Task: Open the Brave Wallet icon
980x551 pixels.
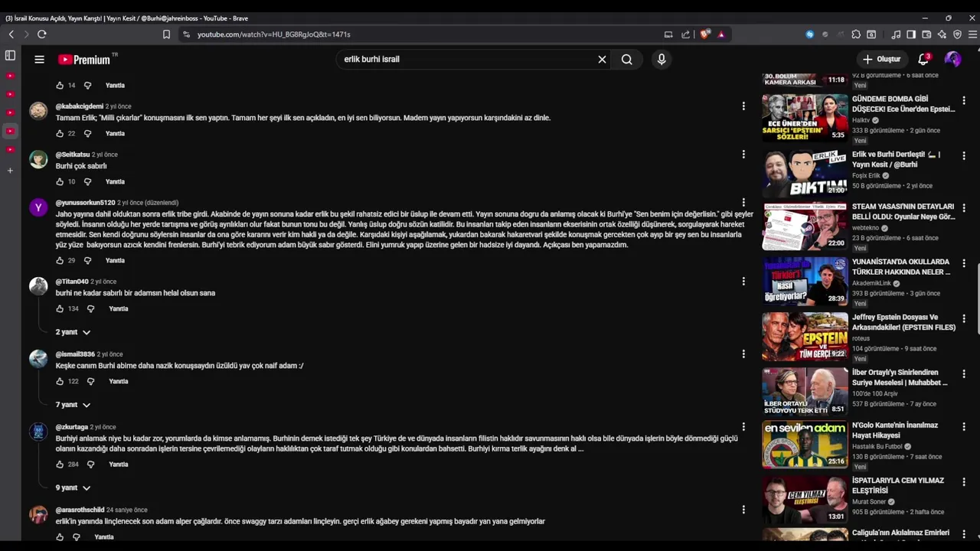Action: click(x=926, y=34)
